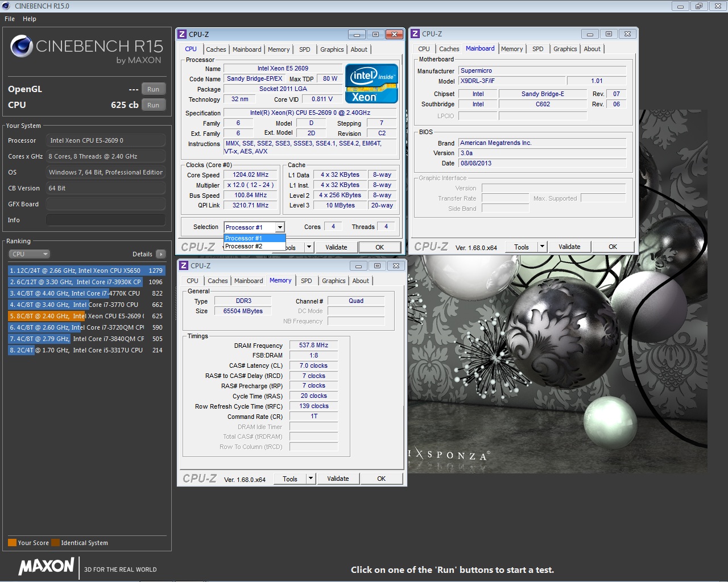Viewport: 728px width, 582px height.
Task: Select ranking entry Core i7-4770K
Action: 86,293
